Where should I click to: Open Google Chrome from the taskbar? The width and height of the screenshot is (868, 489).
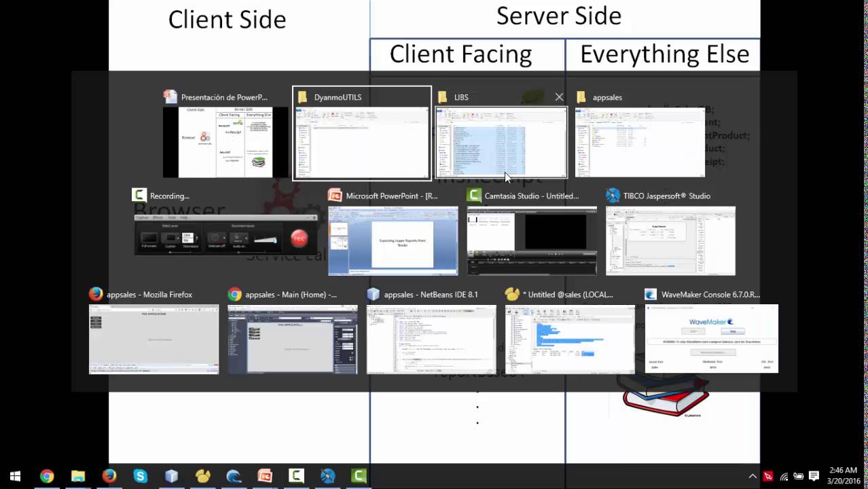(x=47, y=476)
